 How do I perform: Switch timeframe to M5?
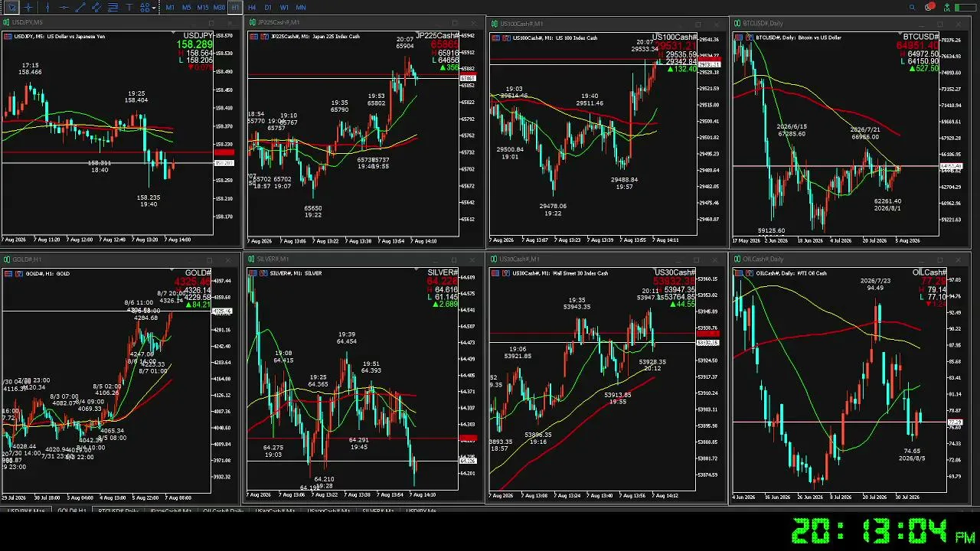click(186, 7)
